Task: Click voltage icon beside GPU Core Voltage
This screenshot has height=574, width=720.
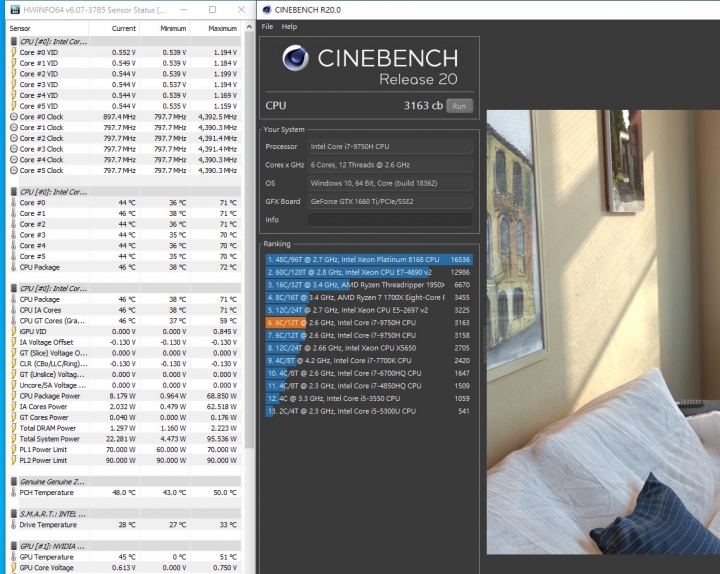Action: 14,568
